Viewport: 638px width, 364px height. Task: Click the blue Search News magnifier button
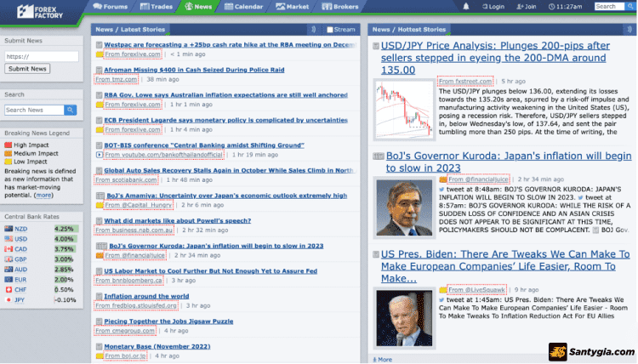point(71,110)
